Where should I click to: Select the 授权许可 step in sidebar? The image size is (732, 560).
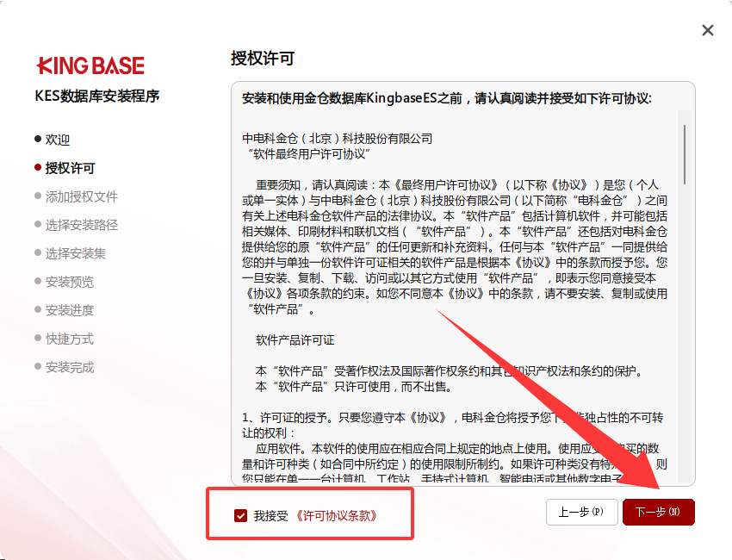(x=65, y=168)
